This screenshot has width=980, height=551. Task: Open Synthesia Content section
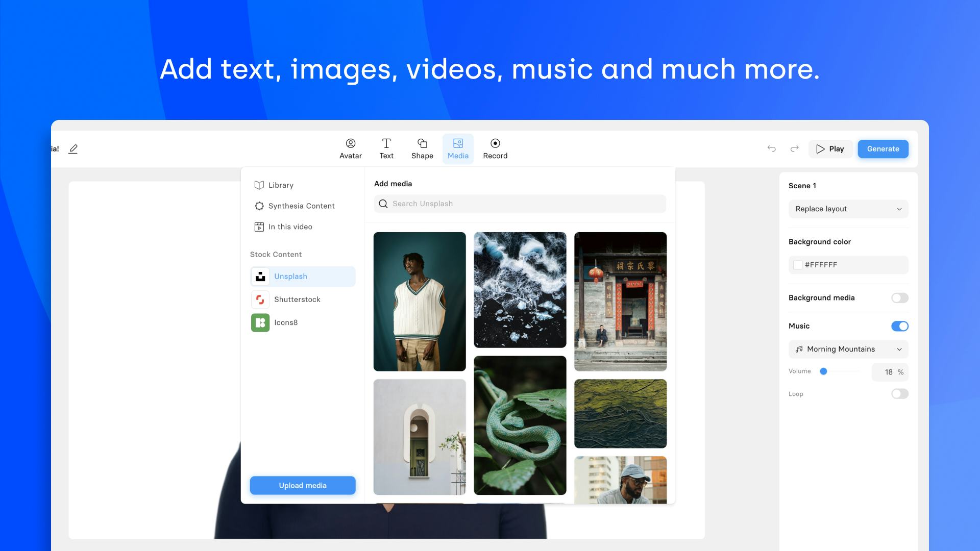[301, 206]
